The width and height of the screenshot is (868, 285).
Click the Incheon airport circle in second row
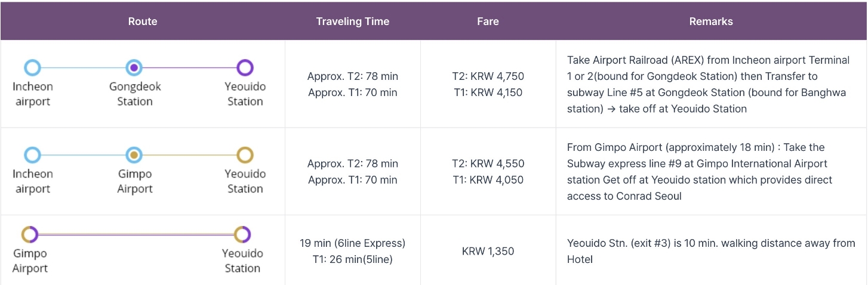tap(32, 155)
